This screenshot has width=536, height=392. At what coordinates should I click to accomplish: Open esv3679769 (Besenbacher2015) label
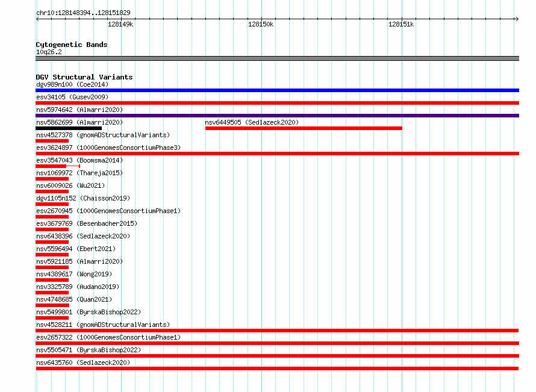click(87, 223)
